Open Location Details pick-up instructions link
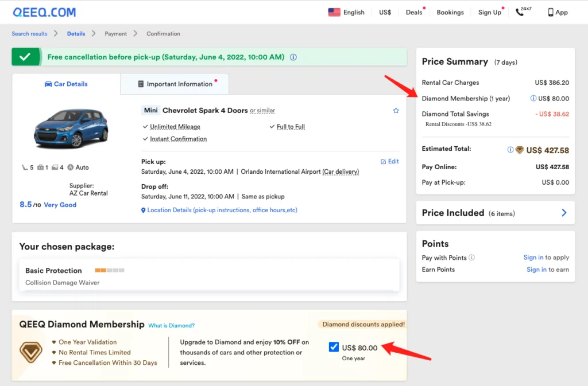Viewport: 588px width, 386px height. 222,210
